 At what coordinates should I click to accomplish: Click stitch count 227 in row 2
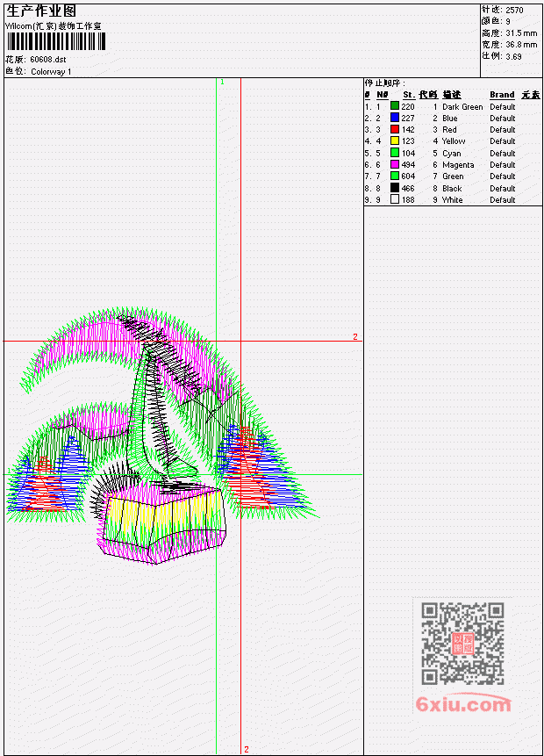[408, 119]
